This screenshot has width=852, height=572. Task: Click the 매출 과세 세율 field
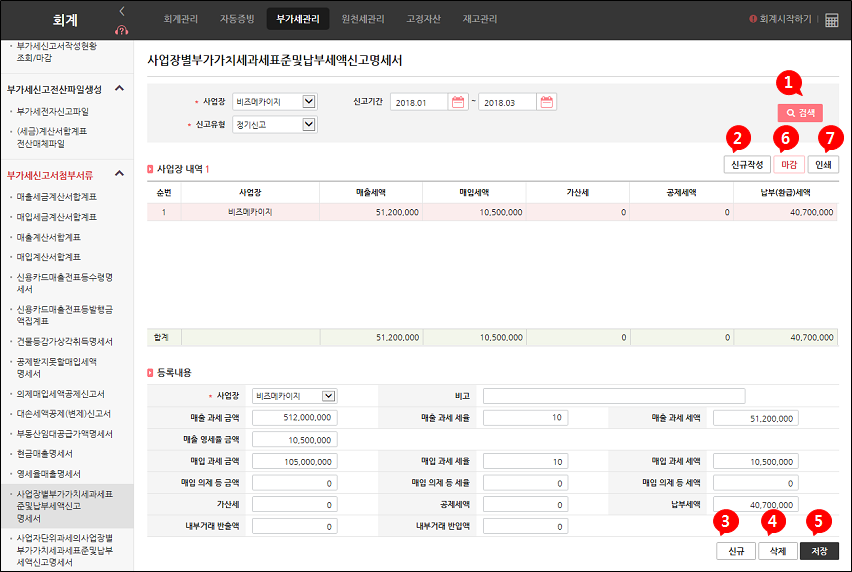click(x=525, y=418)
